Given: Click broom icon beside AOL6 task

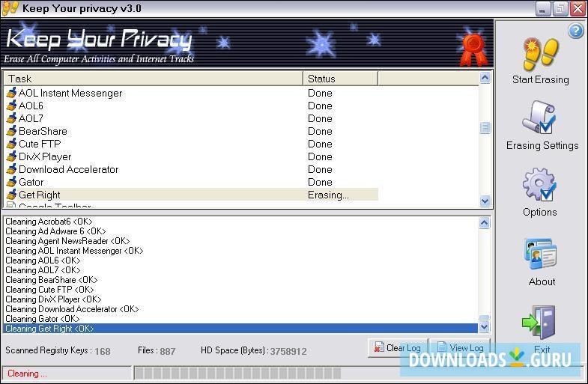Looking at the screenshot, I should (x=12, y=106).
